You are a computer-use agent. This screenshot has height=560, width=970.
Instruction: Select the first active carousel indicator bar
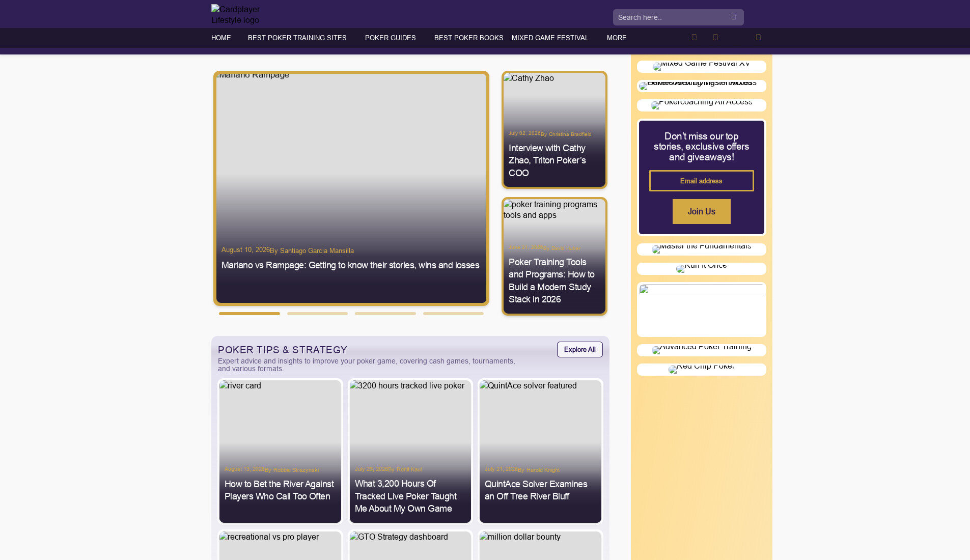point(250,314)
